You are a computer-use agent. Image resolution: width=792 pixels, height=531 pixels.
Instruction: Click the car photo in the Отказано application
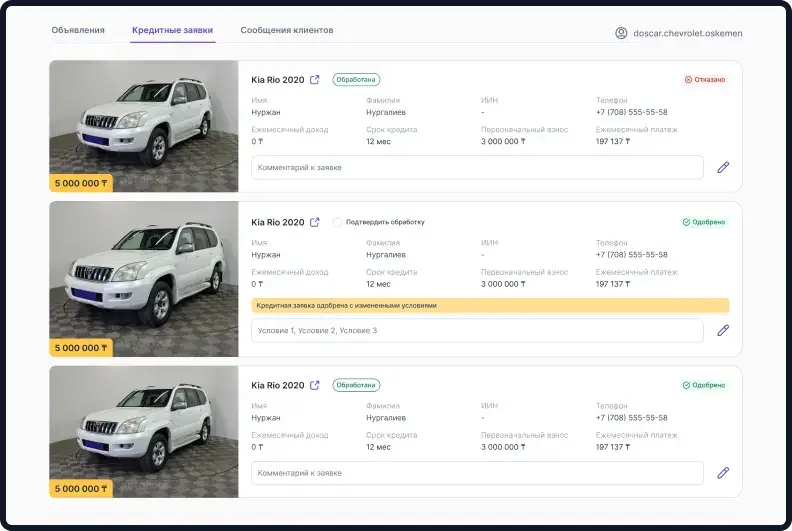click(144, 120)
